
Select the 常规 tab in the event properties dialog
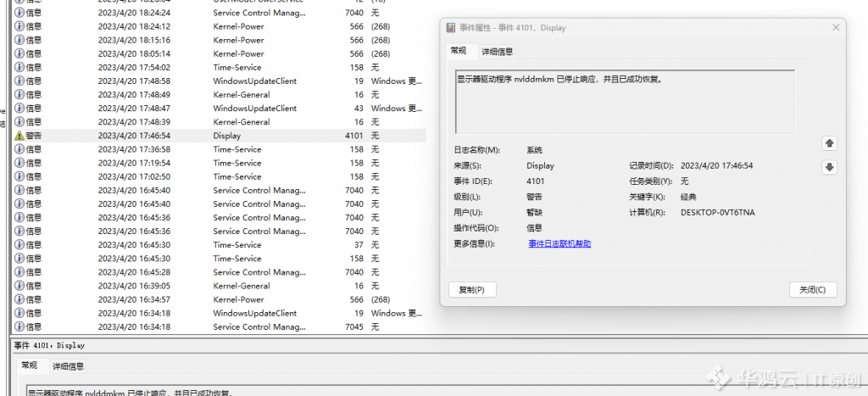pos(459,50)
